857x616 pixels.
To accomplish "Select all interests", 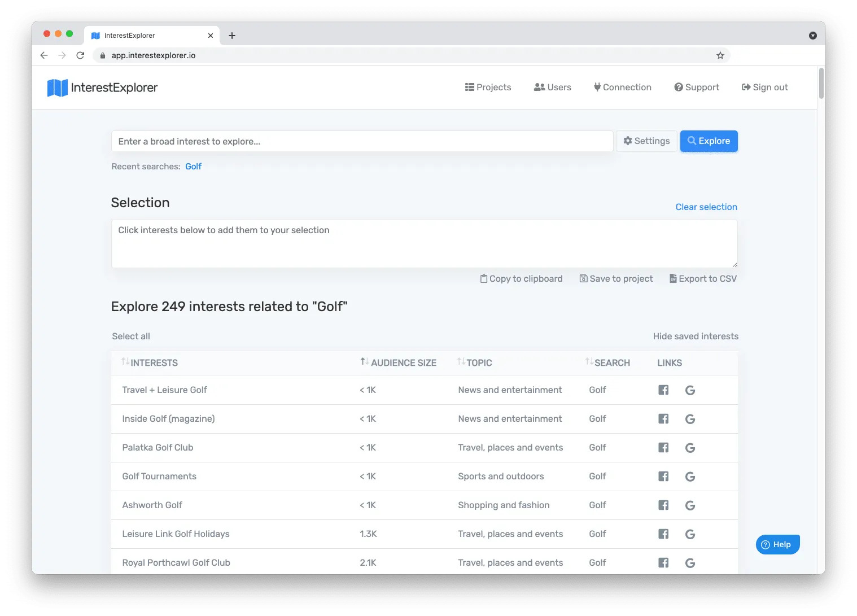I will pyautogui.click(x=131, y=337).
